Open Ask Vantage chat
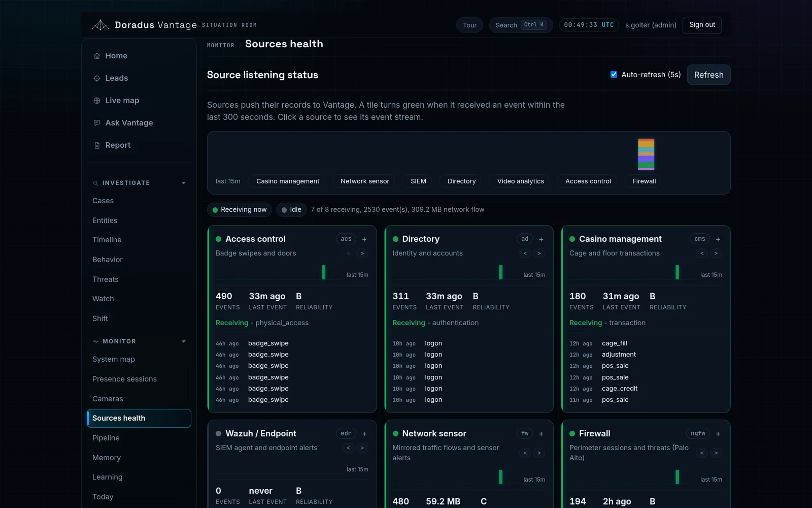 coord(139,123)
